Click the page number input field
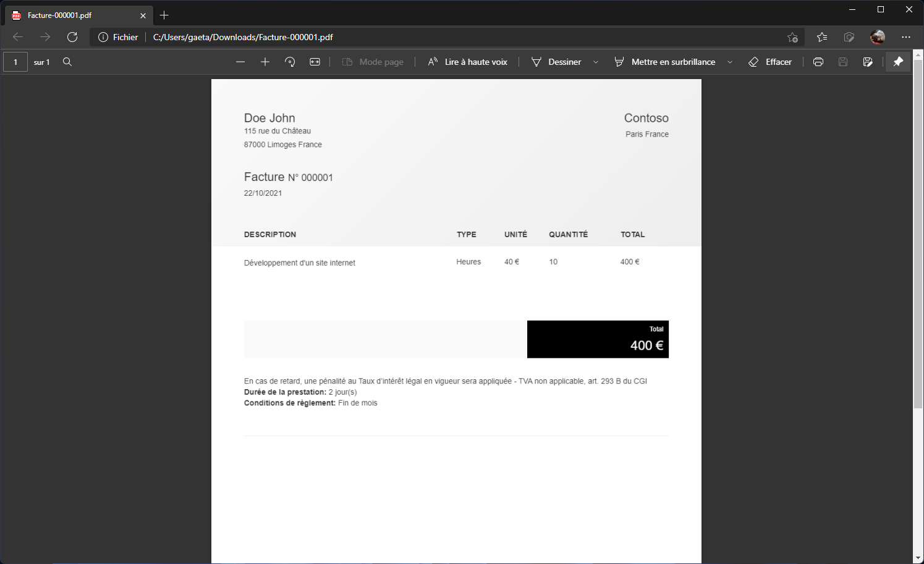The height and width of the screenshot is (564, 924). coord(15,62)
